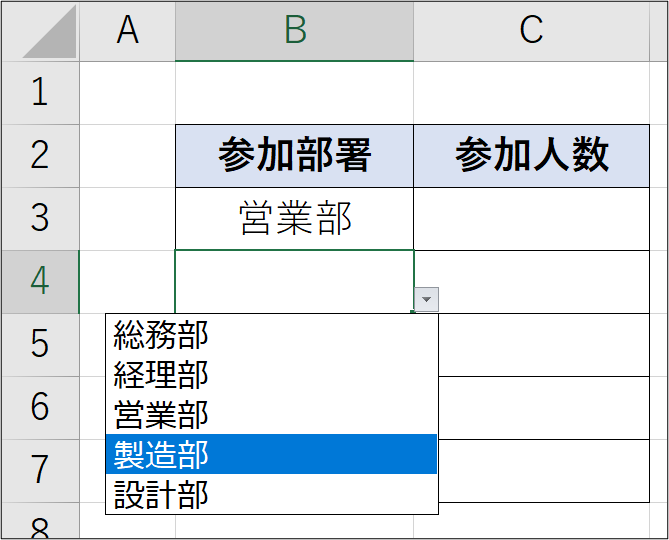Click the 参加部署 header cell
Screen dimensions: 669x540
[x=294, y=156]
